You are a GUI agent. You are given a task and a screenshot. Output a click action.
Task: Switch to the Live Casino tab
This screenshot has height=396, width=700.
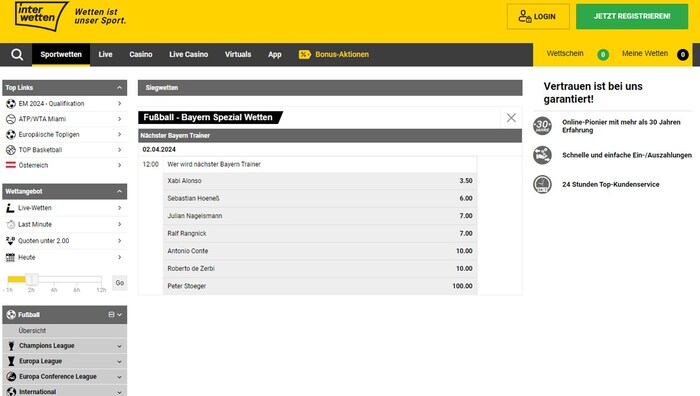(x=188, y=54)
